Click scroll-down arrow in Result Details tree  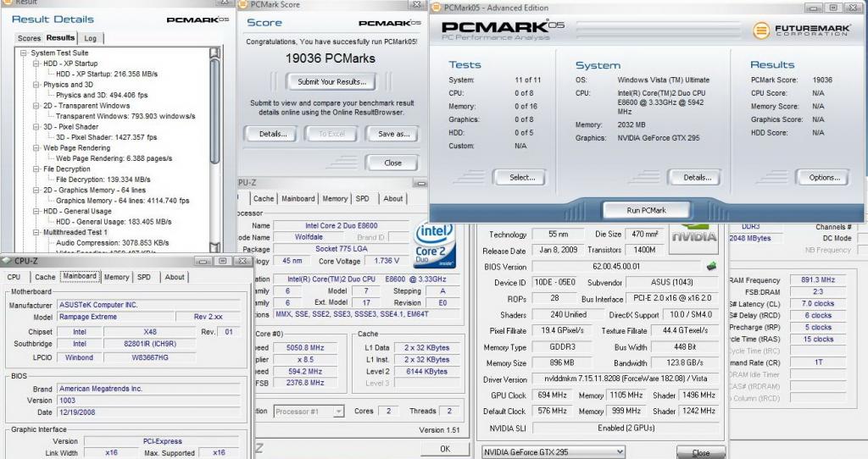214,246
